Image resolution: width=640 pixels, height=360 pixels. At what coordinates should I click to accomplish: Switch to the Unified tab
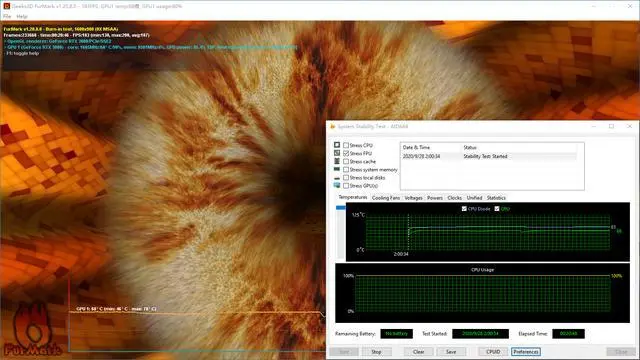(474, 198)
